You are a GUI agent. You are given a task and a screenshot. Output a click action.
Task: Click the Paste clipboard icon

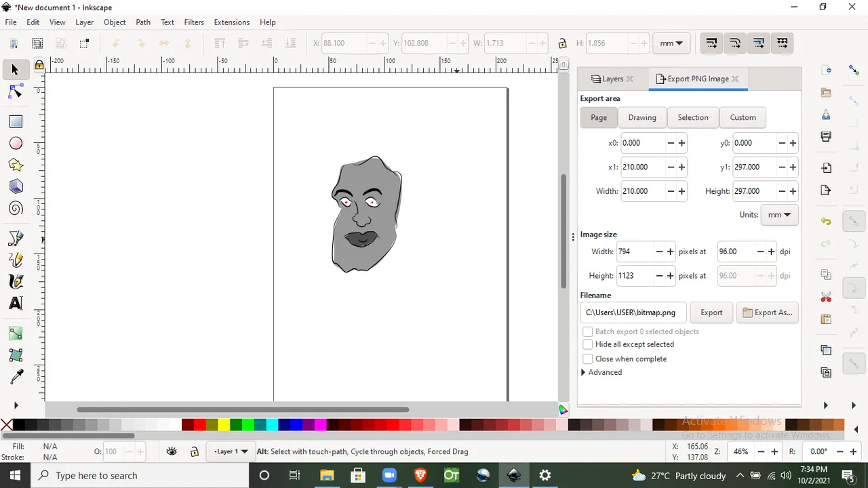[826, 319]
